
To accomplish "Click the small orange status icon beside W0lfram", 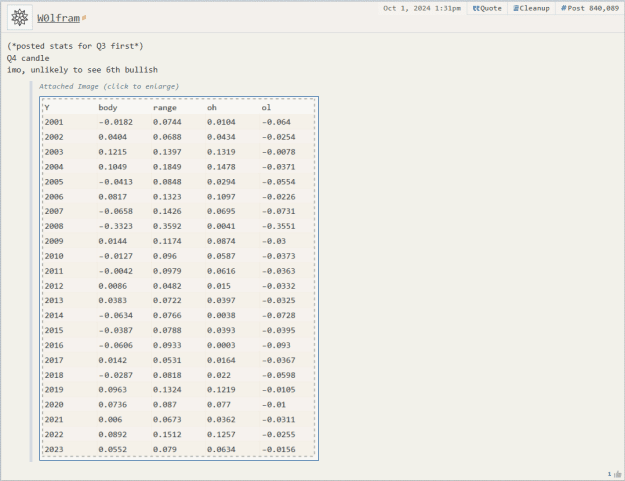I will (84, 18).
